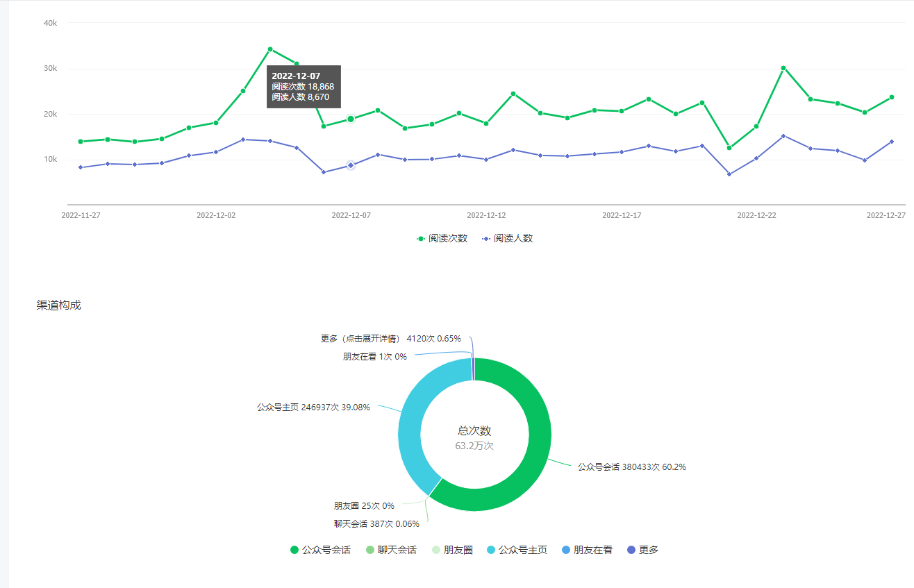Click the label 更多（点击展开详情）4120次 0.65%
Viewport: 914px width, 588px height.
[x=391, y=339]
